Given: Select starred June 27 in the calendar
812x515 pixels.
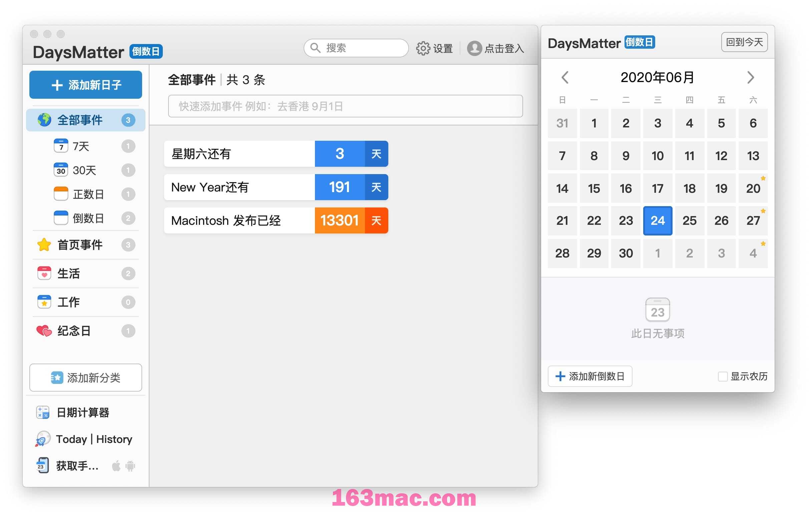Looking at the screenshot, I should tap(753, 220).
